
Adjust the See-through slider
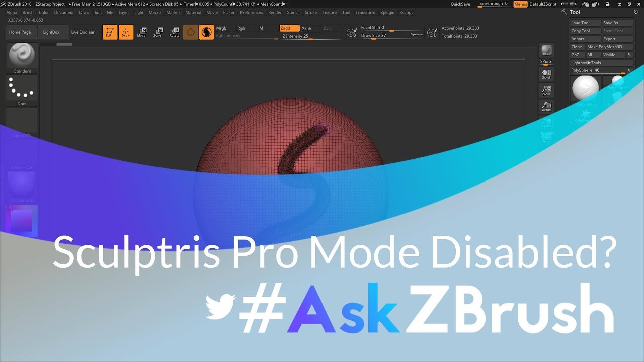pyautogui.click(x=494, y=4)
